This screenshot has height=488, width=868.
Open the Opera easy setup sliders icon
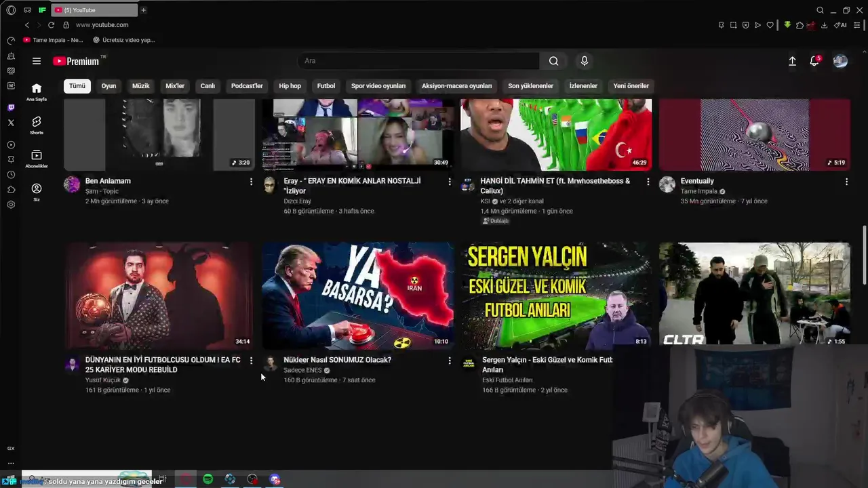(857, 25)
